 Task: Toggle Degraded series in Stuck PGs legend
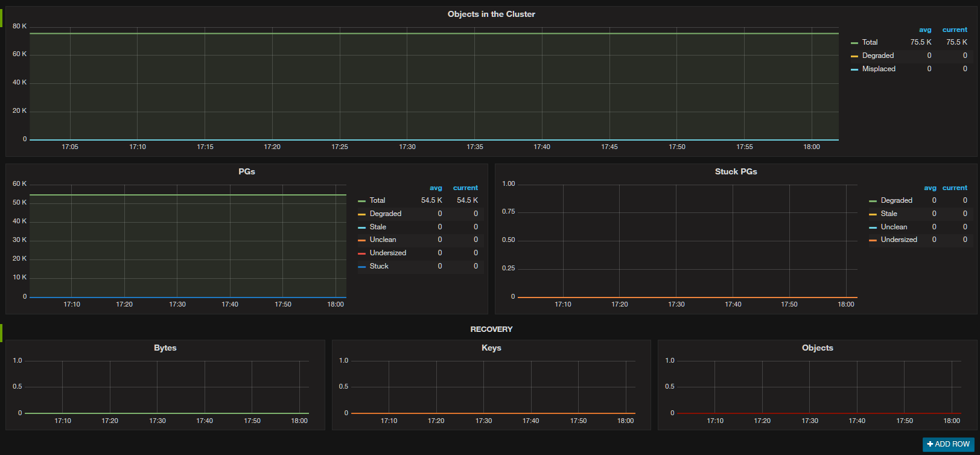[896, 200]
